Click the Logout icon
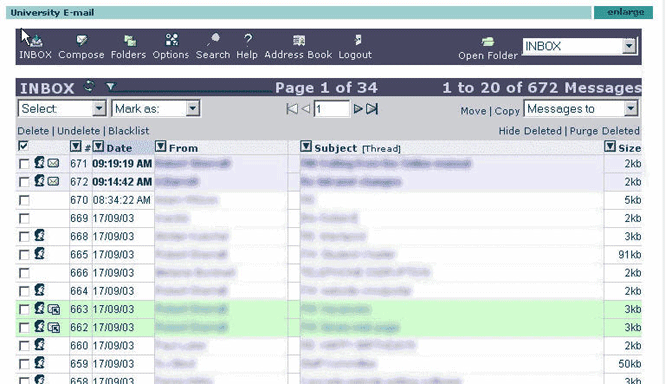 pyautogui.click(x=358, y=40)
